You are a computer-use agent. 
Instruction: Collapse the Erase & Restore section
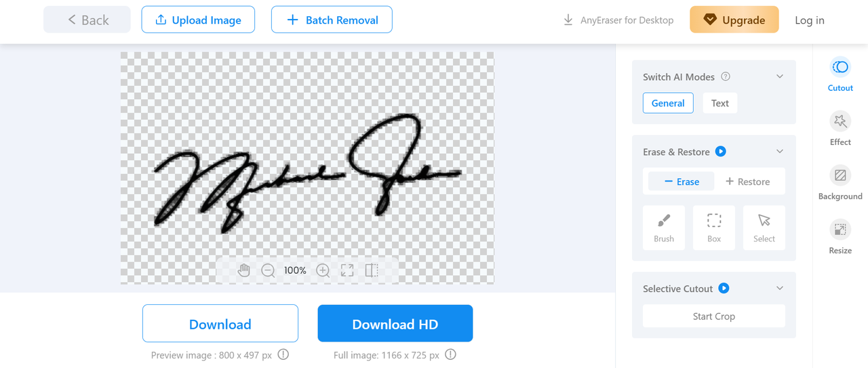780,151
